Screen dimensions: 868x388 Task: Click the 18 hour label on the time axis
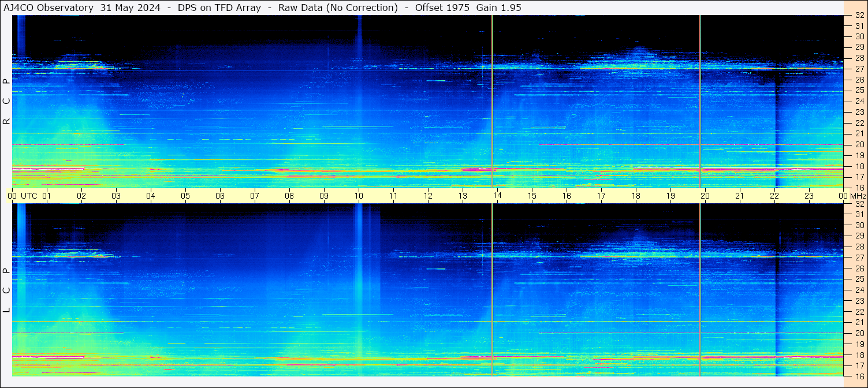636,196
